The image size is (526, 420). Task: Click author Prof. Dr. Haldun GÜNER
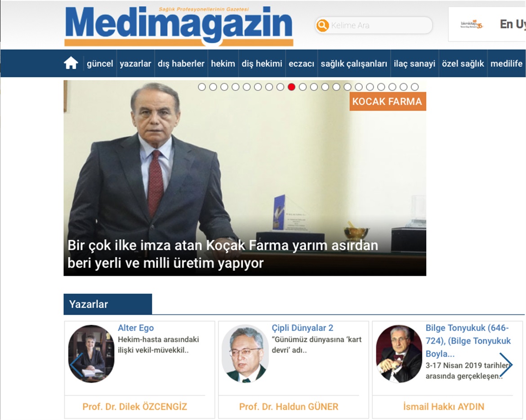[289, 407]
